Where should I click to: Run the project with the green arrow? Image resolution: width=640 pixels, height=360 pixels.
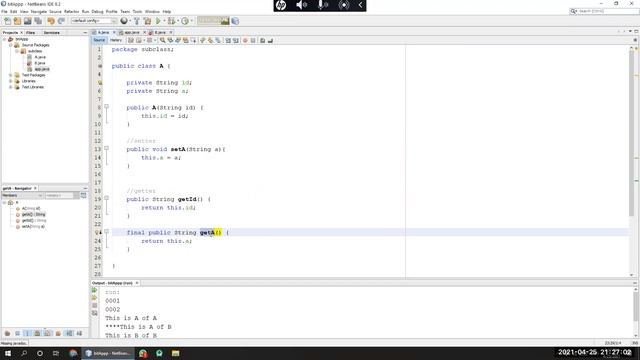tap(158, 21)
